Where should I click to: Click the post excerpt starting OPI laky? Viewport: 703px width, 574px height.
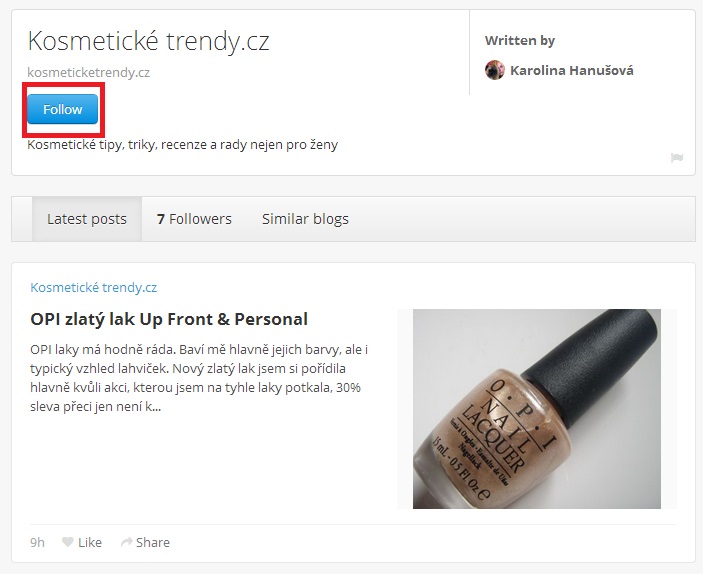(x=199, y=378)
